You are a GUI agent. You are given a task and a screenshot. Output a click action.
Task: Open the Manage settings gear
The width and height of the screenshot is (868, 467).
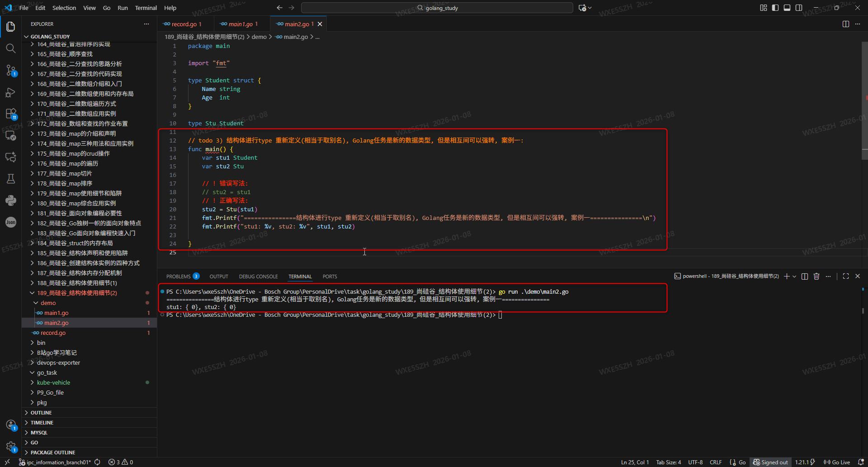tap(11, 447)
